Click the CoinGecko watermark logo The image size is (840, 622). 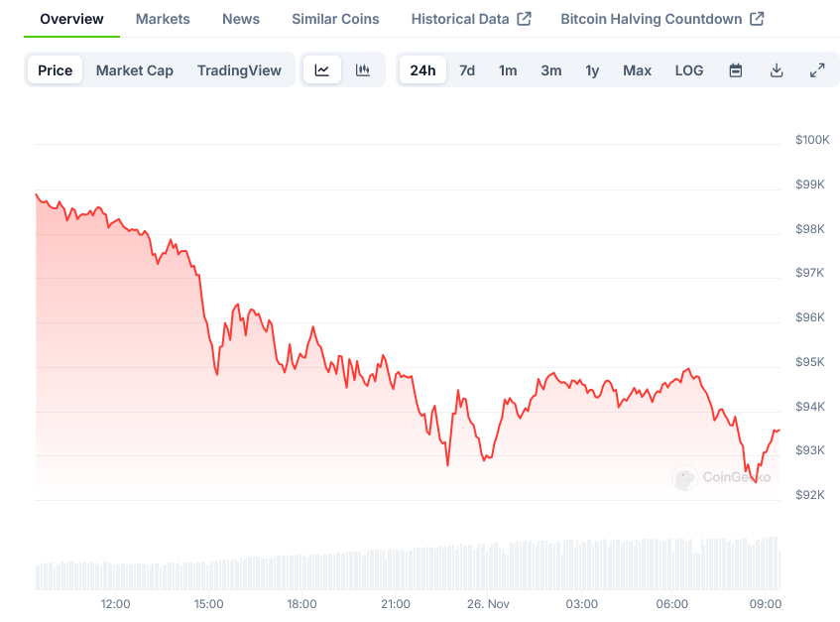pyautogui.click(x=685, y=478)
